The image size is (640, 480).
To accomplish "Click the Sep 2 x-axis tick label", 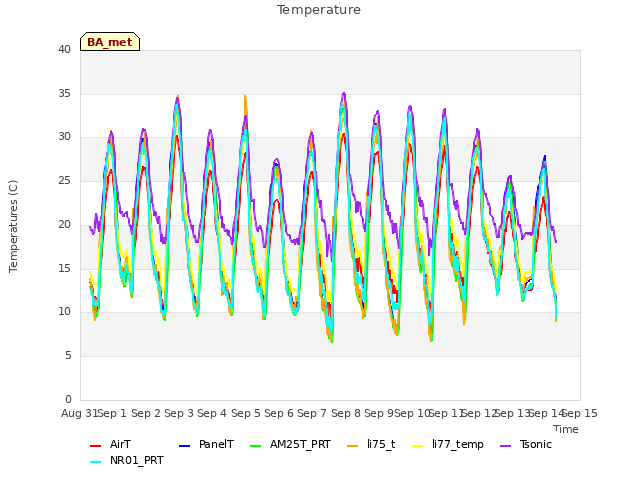I will 146,413.
